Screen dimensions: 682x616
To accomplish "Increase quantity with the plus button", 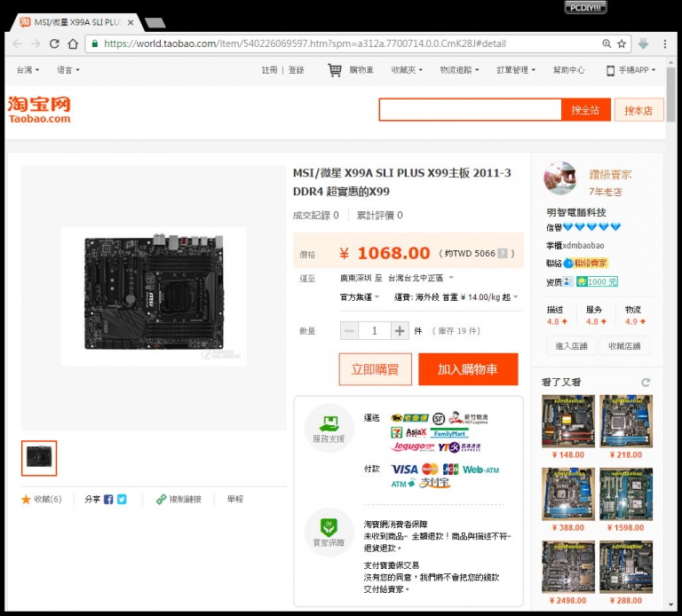I will [400, 331].
